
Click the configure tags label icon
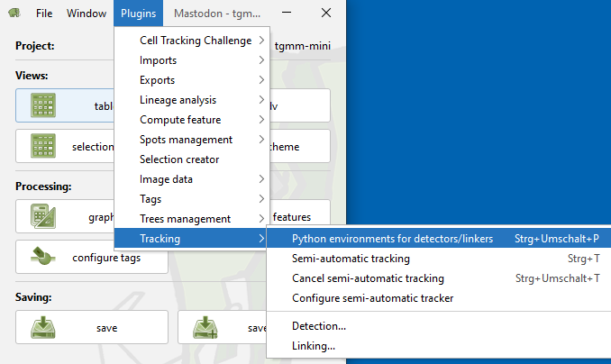[x=43, y=257]
